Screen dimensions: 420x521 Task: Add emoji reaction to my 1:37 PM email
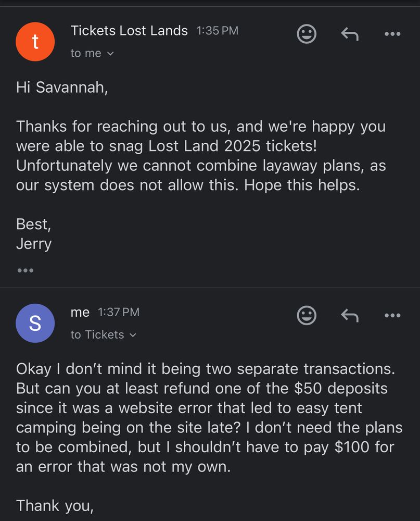coord(307,315)
